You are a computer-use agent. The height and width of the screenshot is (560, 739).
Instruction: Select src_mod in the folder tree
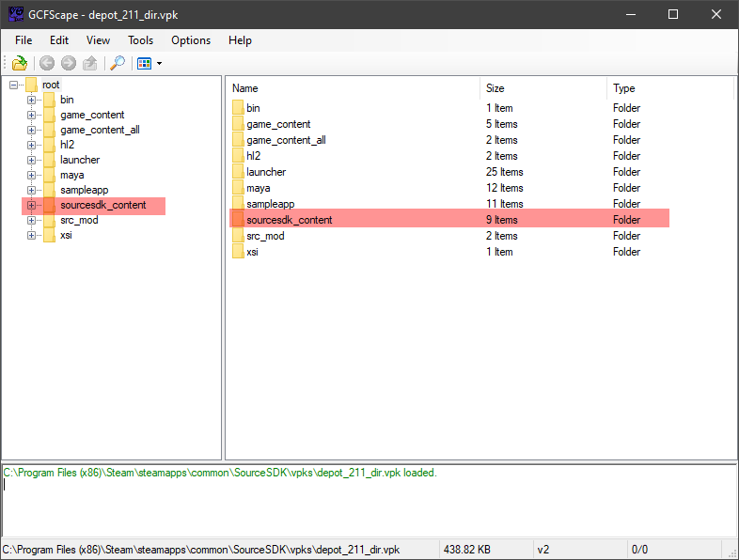tap(79, 221)
